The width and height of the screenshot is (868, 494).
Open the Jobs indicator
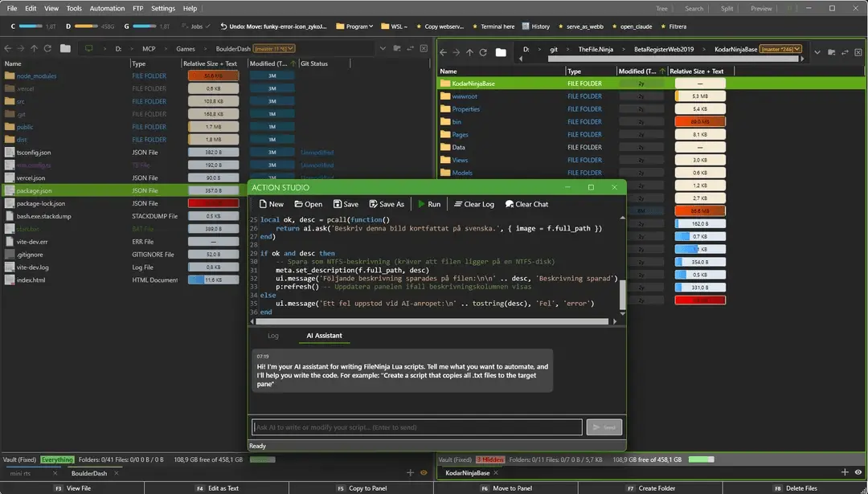click(197, 27)
